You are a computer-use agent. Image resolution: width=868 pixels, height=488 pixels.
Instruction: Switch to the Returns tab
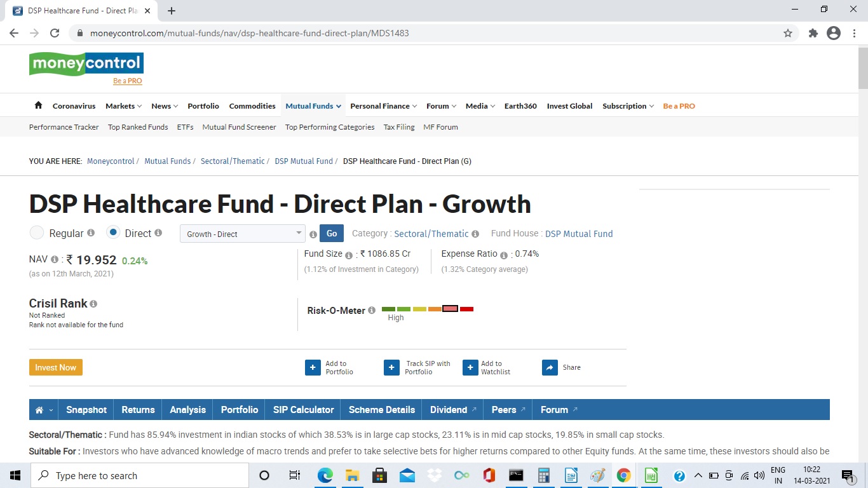pyautogui.click(x=138, y=410)
